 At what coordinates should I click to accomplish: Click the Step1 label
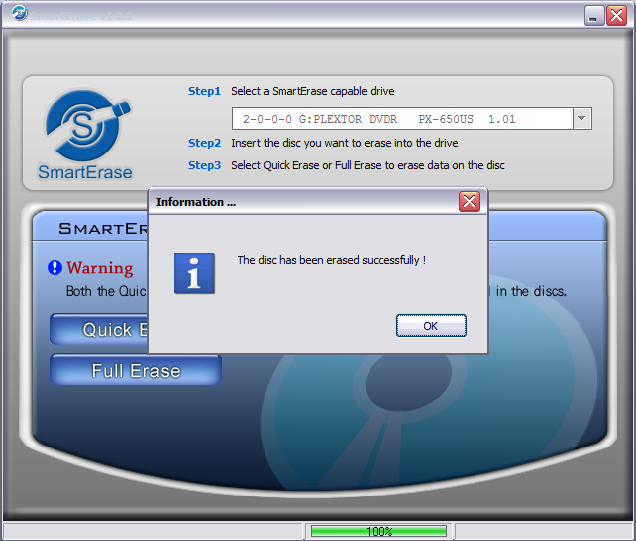pyautogui.click(x=204, y=91)
